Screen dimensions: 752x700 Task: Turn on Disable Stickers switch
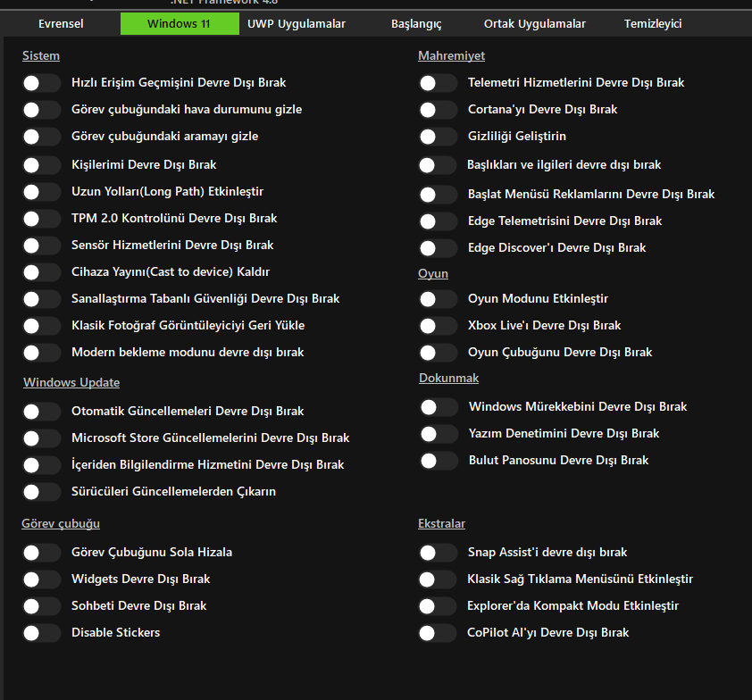point(41,633)
